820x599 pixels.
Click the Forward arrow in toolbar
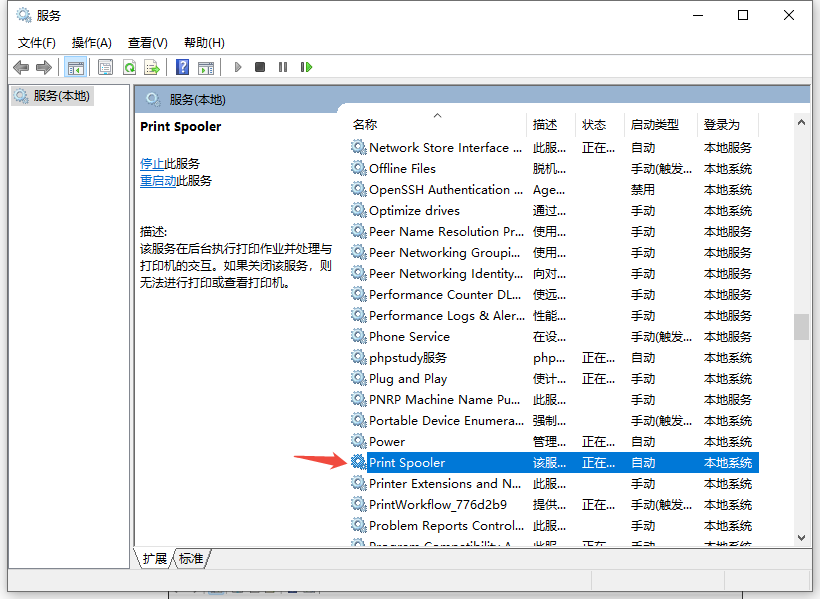point(43,67)
